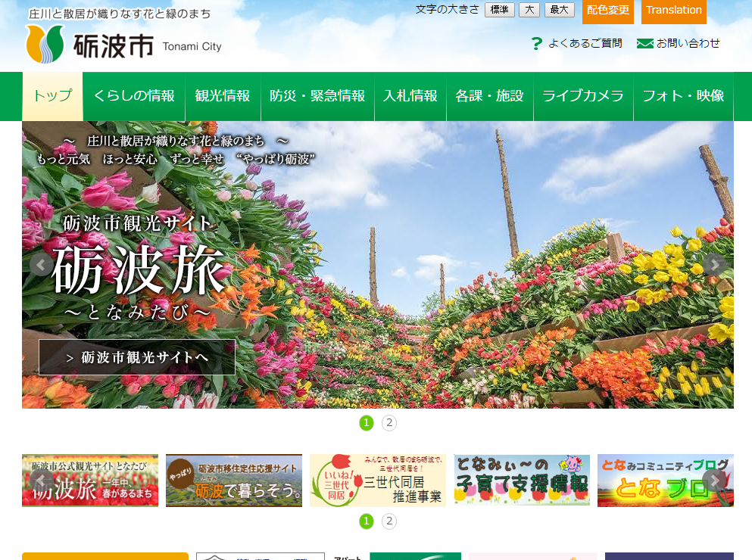Go to previous slide in main carousel

(x=41, y=264)
